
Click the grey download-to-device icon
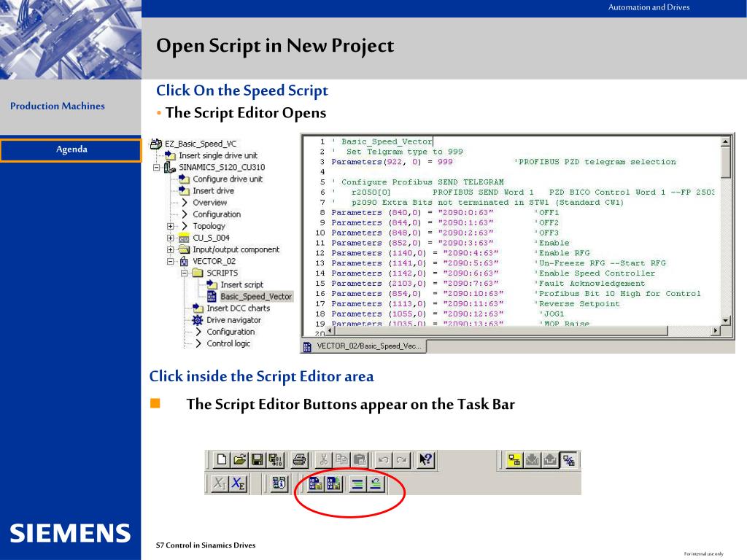coord(532,459)
